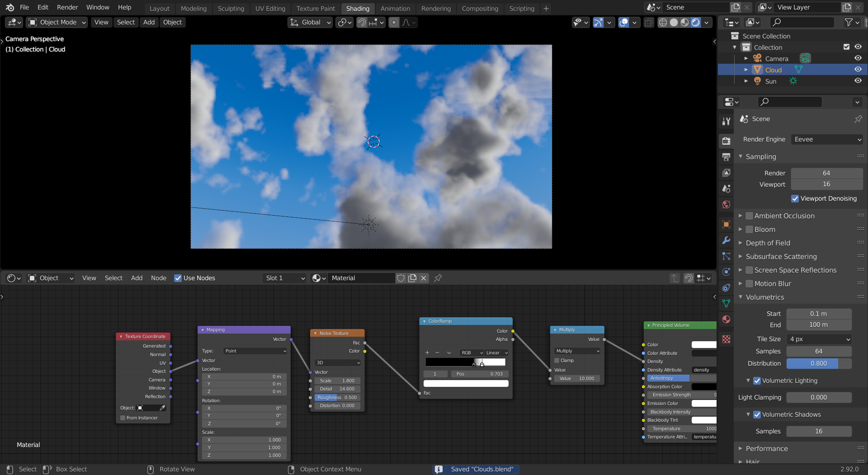The image size is (868, 475).
Task: Open the Modifier properties wrench icon
Action: tap(726, 240)
